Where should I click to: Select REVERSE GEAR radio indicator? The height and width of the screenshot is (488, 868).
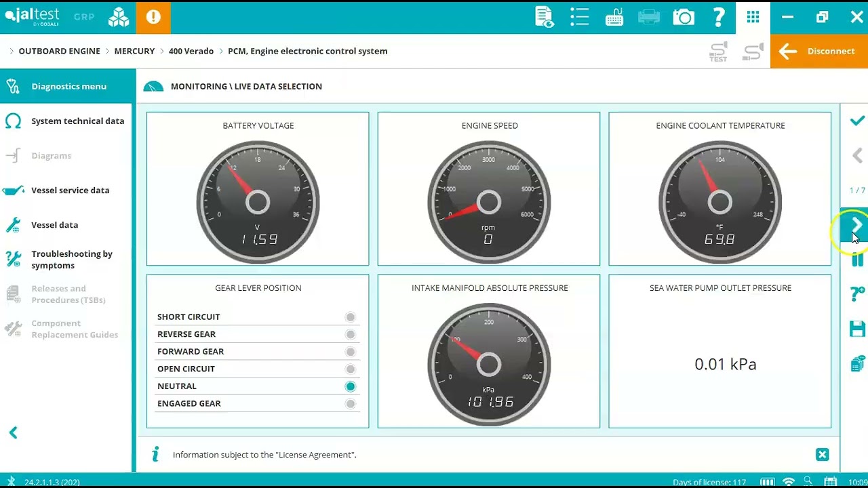point(350,334)
